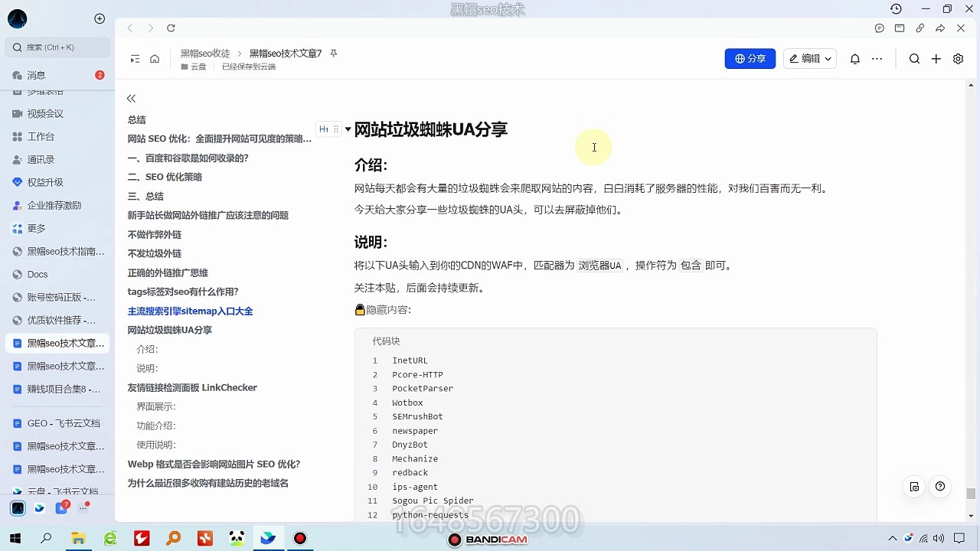Open 账号密码正版 sidebar tab

[x=58, y=297]
